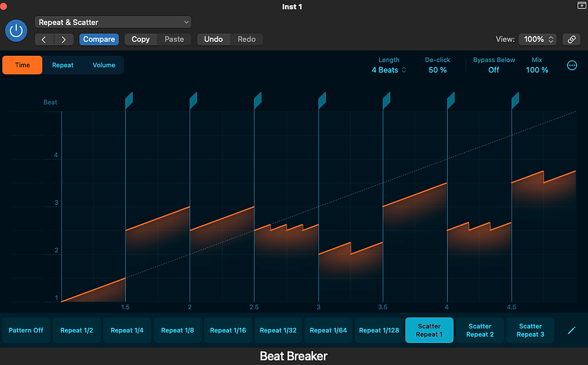Click the Undo button
Screen dimensions: 588x365
(214, 40)
